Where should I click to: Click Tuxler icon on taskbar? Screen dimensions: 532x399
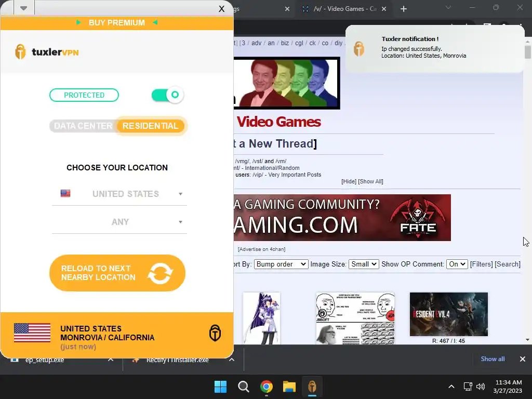click(312, 387)
